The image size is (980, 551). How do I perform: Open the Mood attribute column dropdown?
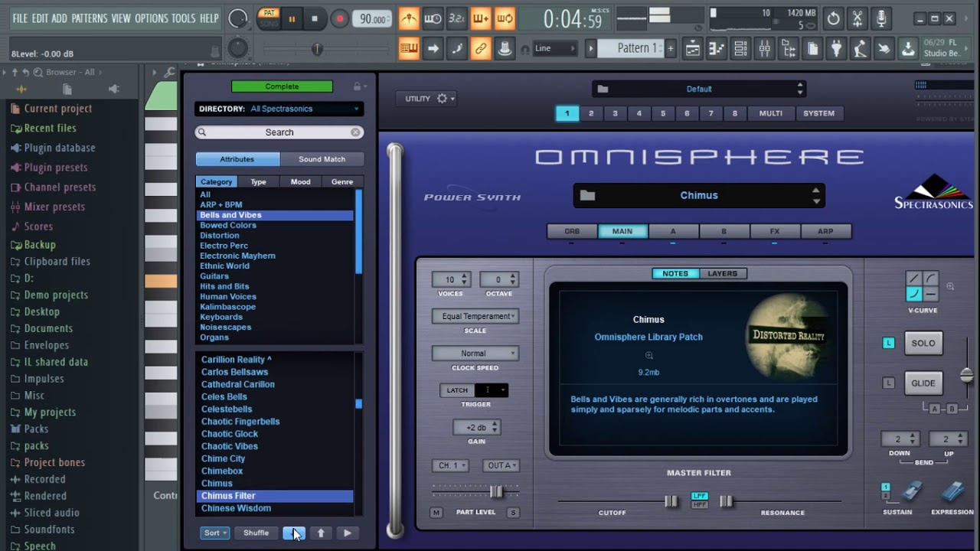point(300,182)
